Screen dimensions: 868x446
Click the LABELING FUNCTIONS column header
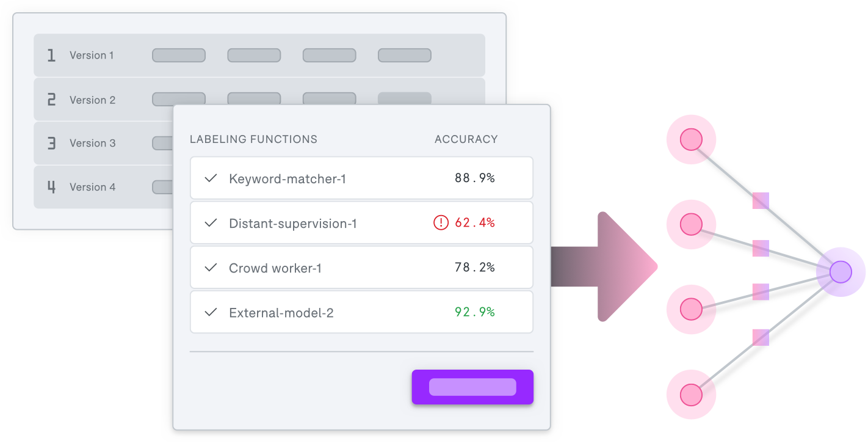pos(253,139)
